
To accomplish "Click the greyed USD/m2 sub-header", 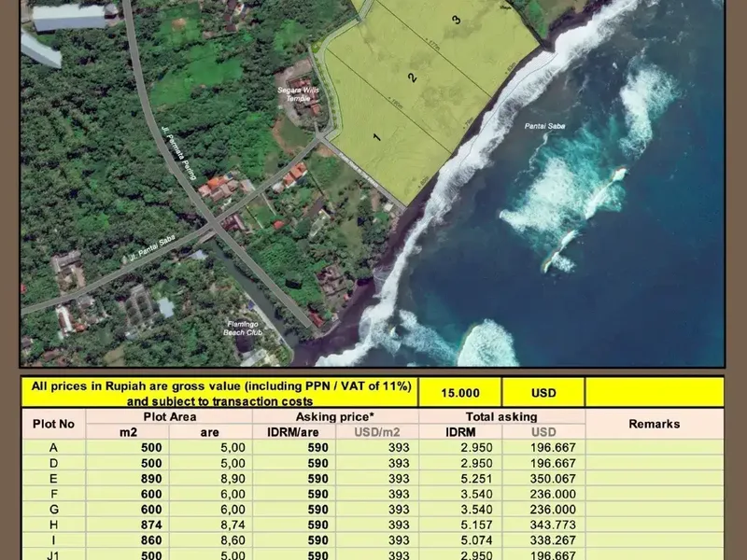I will 377,432.
